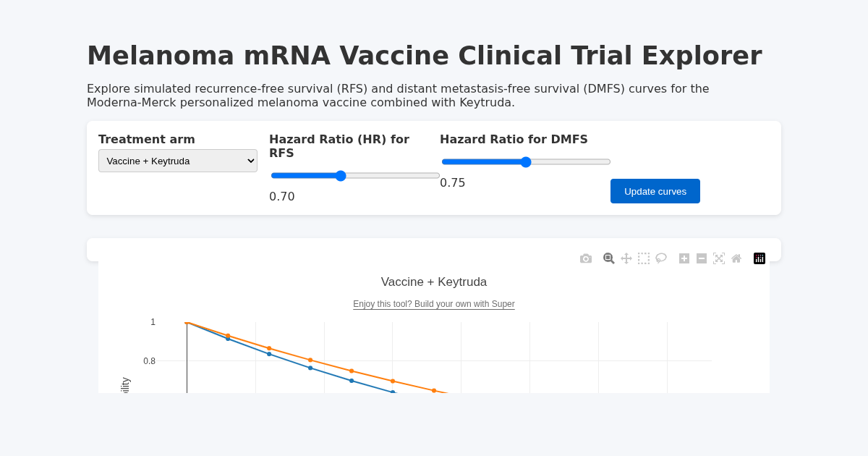
Task: Adjust the Hazard Ratio for DMFS slider
Action: (x=526, y=161)
